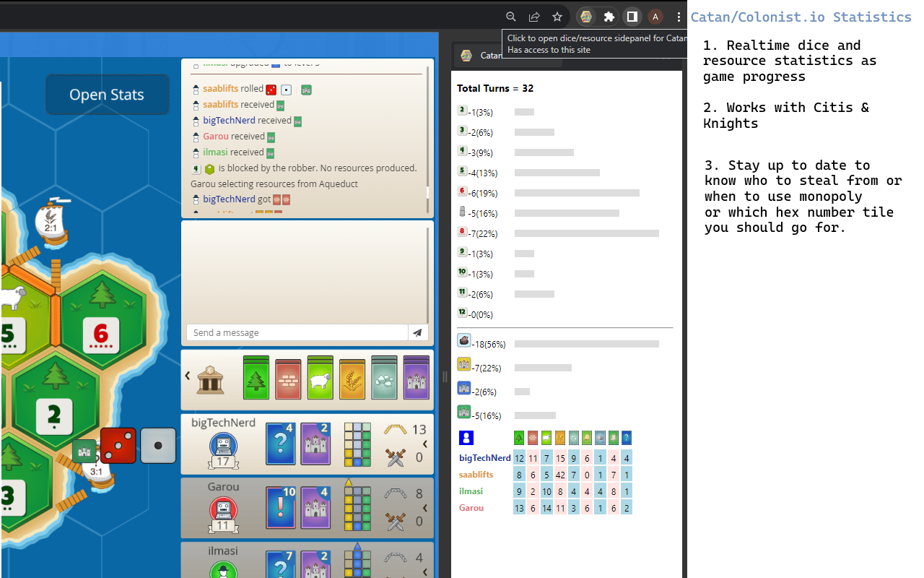Select the ore card in the bank row

click(x=384, y=377)
